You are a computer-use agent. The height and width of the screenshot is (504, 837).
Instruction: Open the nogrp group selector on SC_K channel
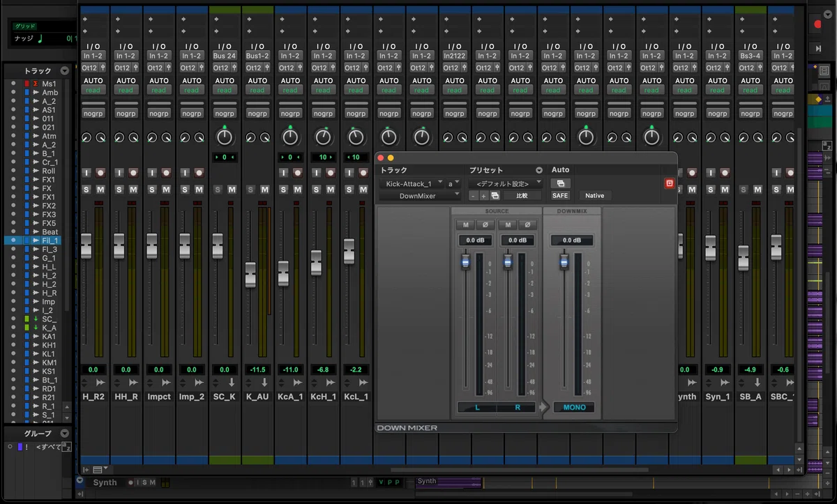point(225,113)
